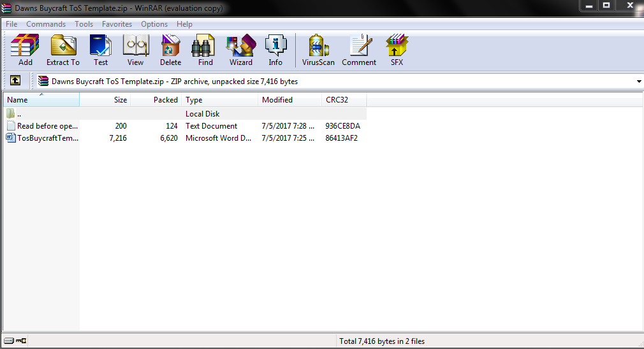Run the Test archive tool

(101, 50)
